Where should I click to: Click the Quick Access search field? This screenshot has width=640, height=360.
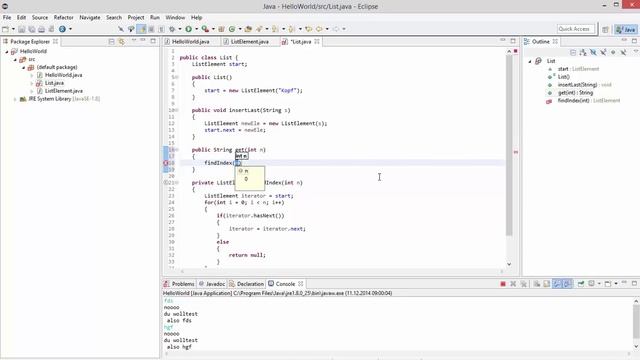coord(576,29)
